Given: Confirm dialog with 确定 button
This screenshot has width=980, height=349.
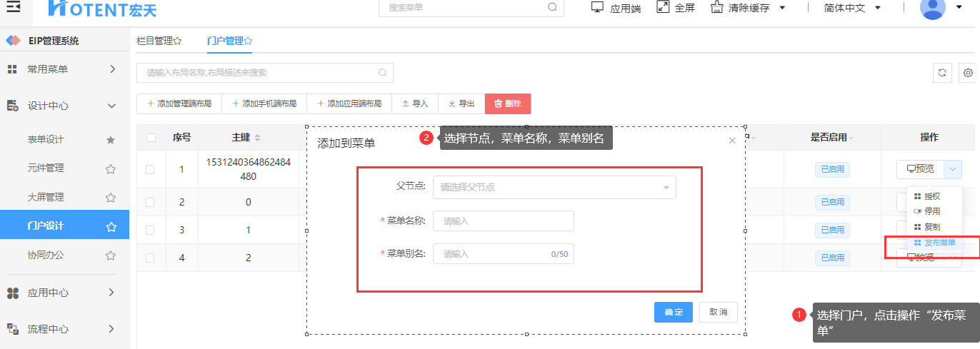Looking at the screenshot, I should (674, 313).
